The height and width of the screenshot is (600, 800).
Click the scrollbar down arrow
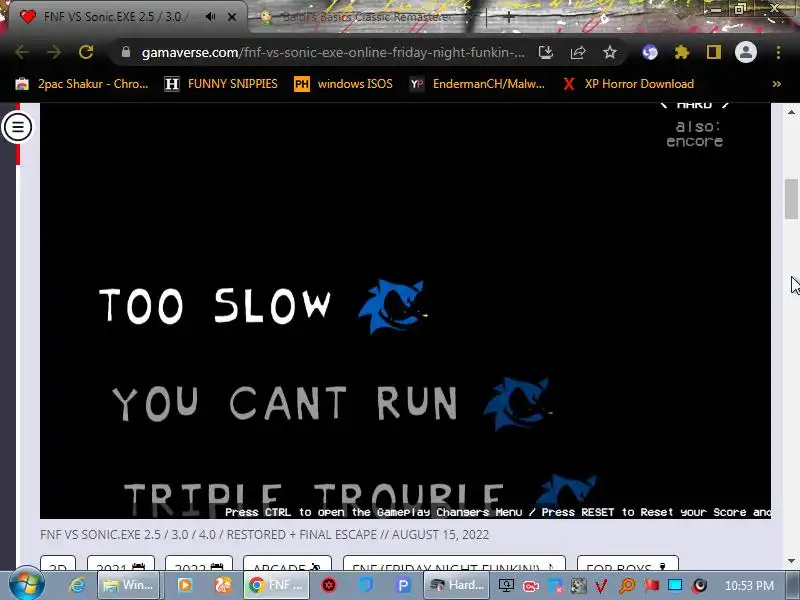(x=791, y=561)
